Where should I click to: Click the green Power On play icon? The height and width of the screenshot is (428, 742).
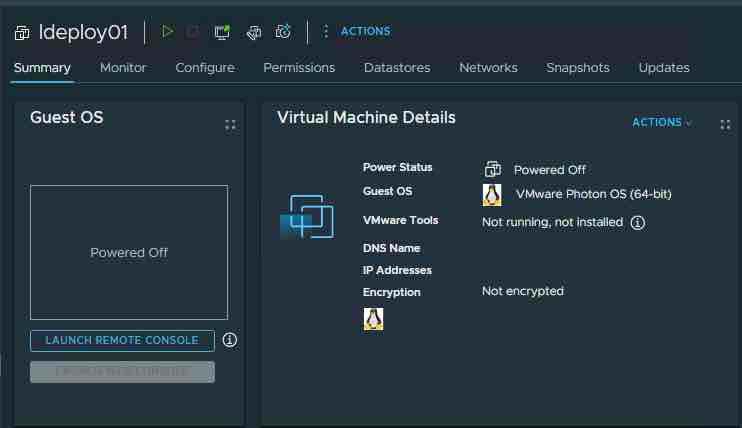167,32
